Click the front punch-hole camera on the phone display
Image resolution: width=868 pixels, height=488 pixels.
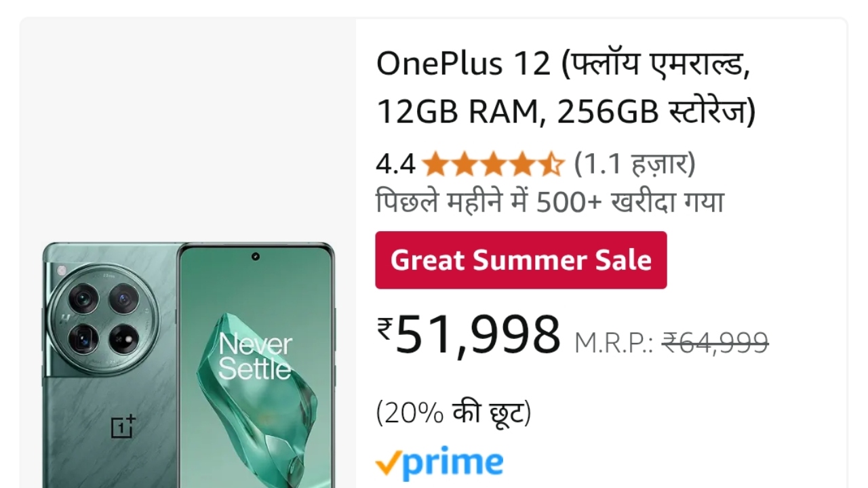coord(256,257)
